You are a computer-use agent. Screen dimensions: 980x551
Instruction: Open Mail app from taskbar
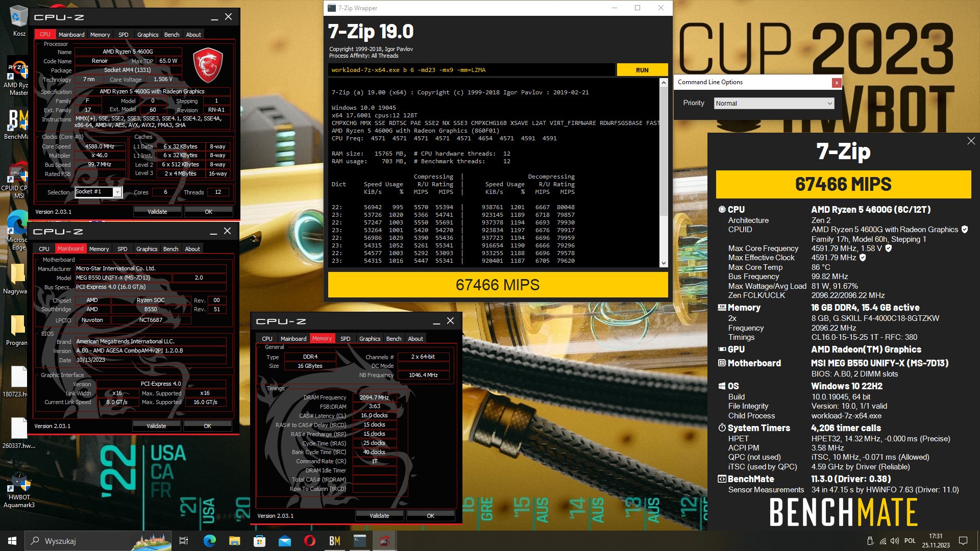[284, 541]
